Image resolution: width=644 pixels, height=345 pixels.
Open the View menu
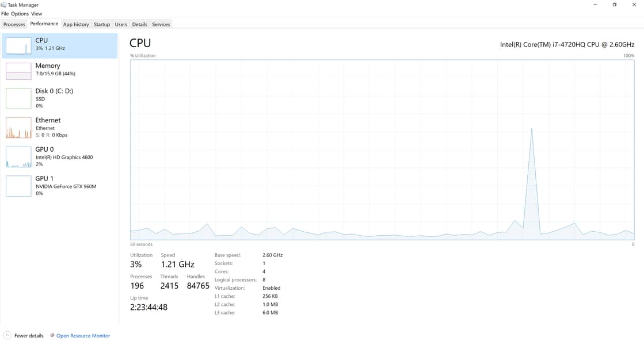tap(36, 14)
